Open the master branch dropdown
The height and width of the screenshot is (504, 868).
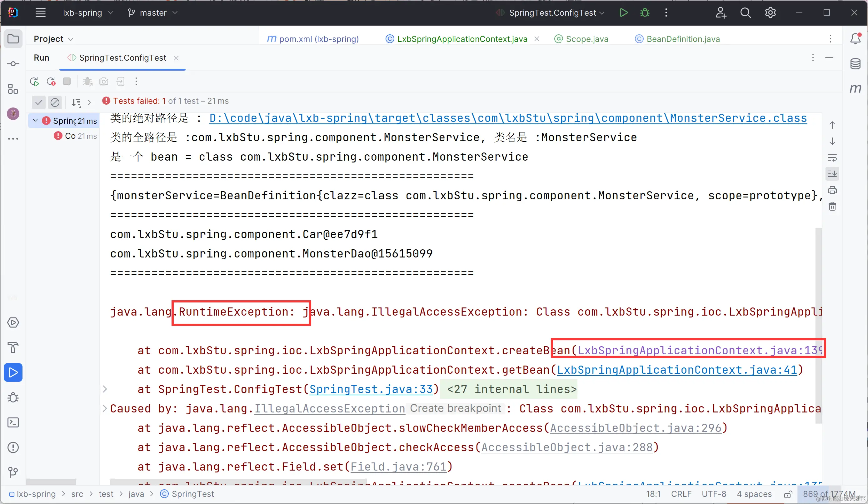(x=153, y=13)
